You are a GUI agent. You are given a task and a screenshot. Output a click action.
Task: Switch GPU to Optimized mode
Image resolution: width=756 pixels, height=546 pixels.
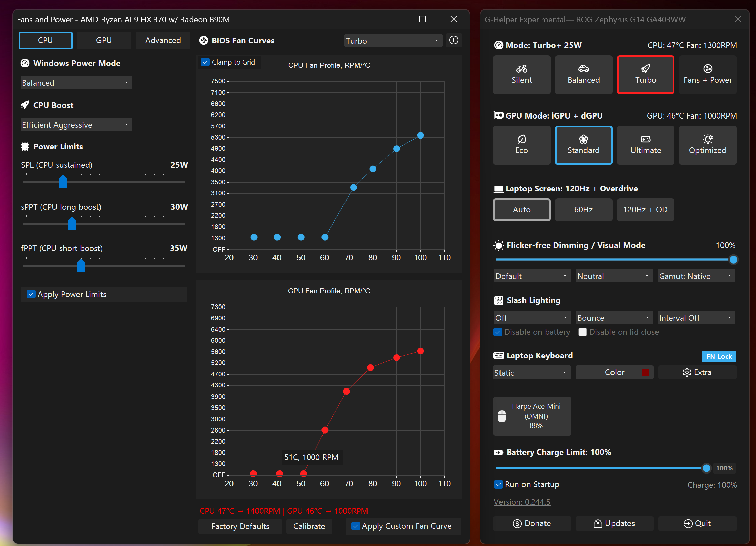click(708, 145)
